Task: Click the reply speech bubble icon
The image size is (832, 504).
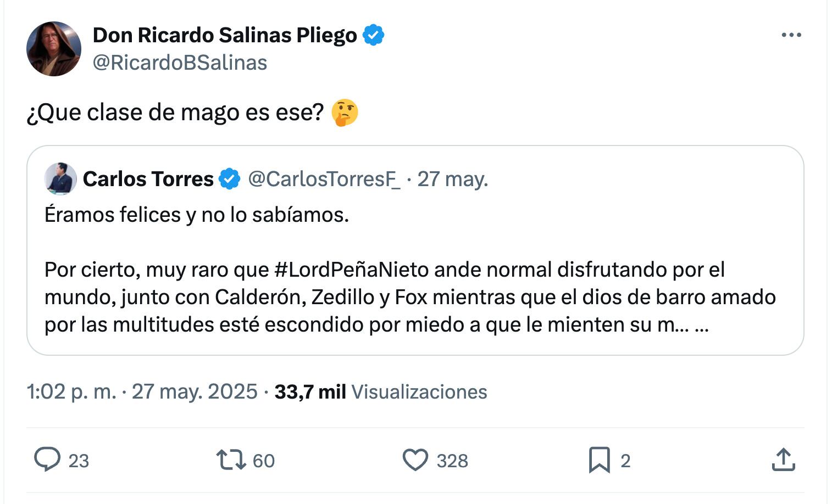Action: (47, 460)
